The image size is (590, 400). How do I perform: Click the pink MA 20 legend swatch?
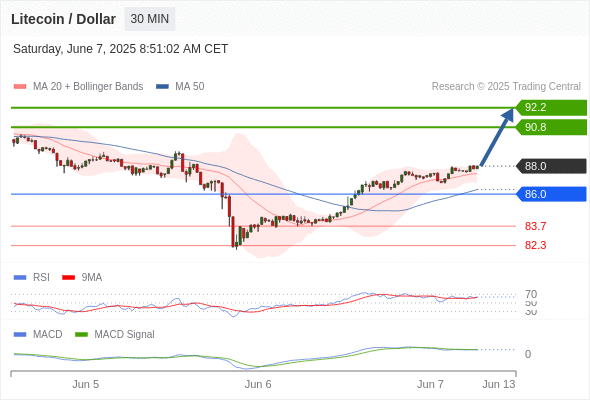20,87
